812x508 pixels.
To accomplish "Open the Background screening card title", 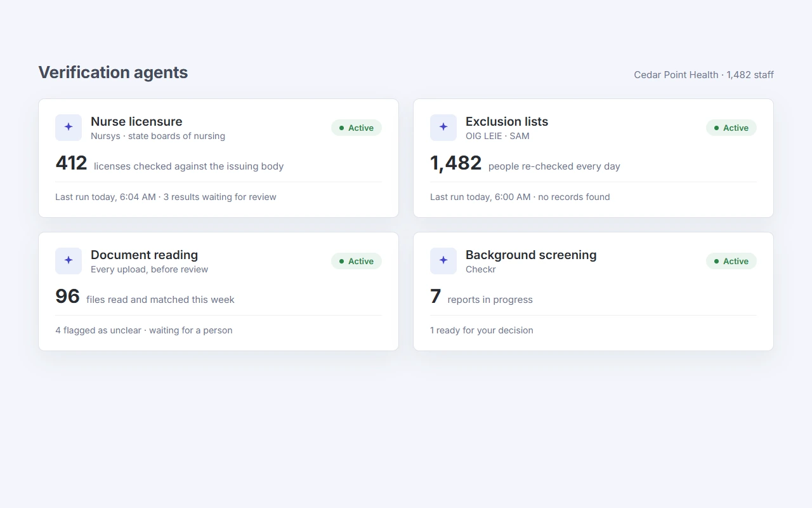I will [531, 255].
